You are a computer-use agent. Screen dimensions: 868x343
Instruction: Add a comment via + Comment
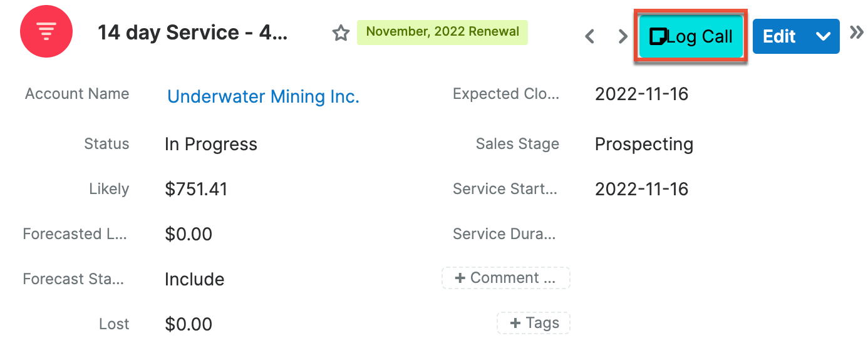pyautogui.click(x=506, y=278)
